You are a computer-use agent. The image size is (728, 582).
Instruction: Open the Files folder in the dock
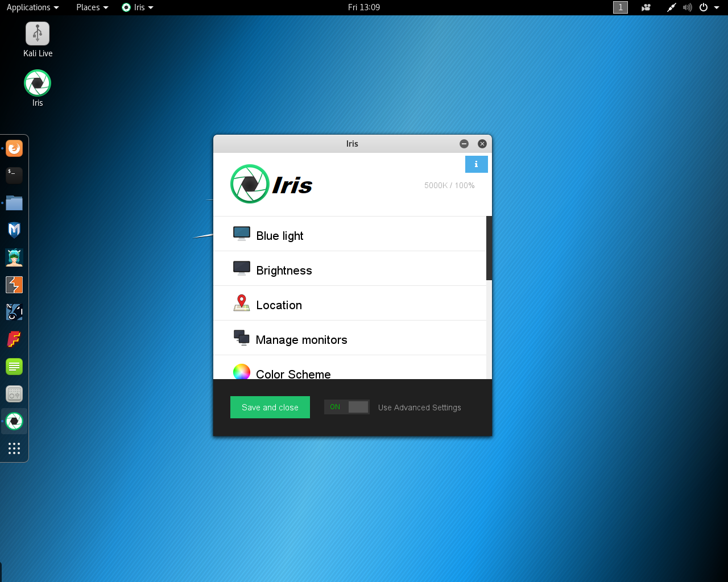point(14,203)
